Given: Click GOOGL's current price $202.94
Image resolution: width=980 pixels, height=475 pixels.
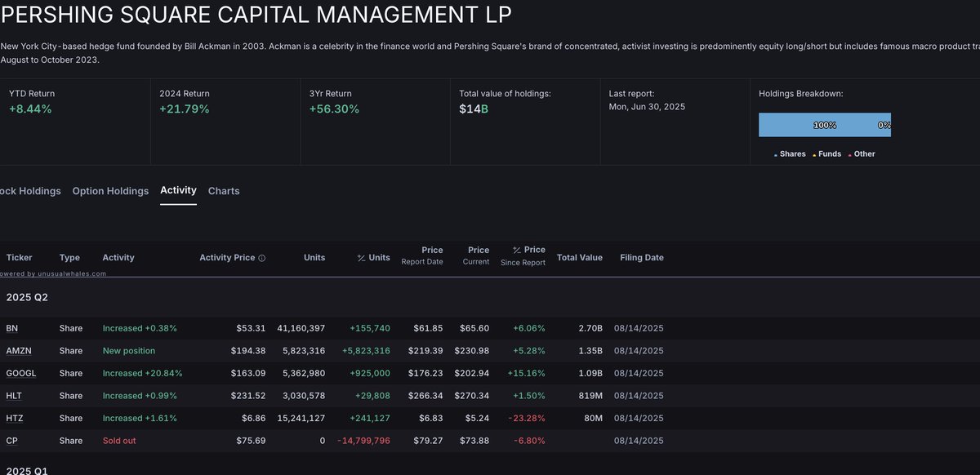Looking at the screenshot, I should point(472,373).
